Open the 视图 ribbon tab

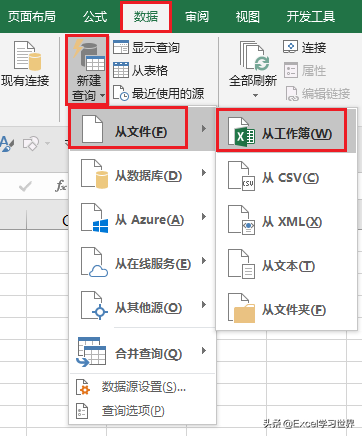(x=248, y=16)
